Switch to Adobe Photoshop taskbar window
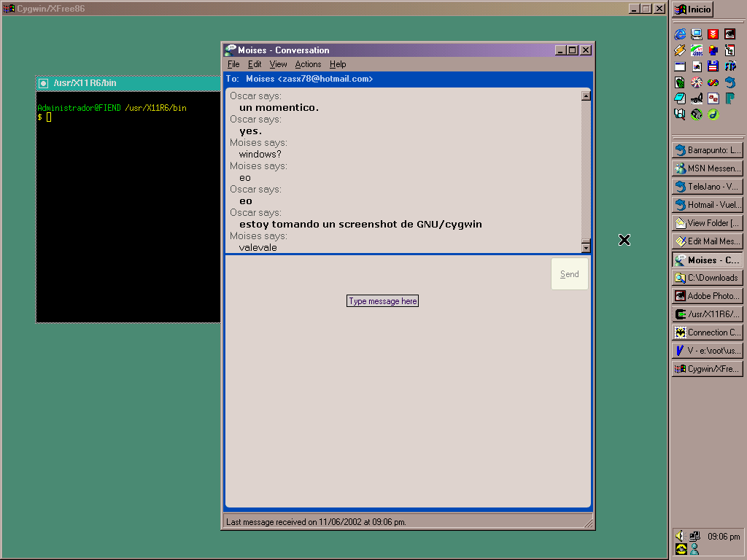 point(708,296)
